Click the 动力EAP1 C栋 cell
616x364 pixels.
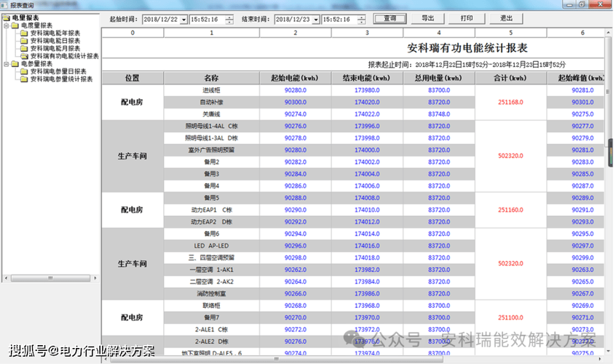(x=211, y=210)
